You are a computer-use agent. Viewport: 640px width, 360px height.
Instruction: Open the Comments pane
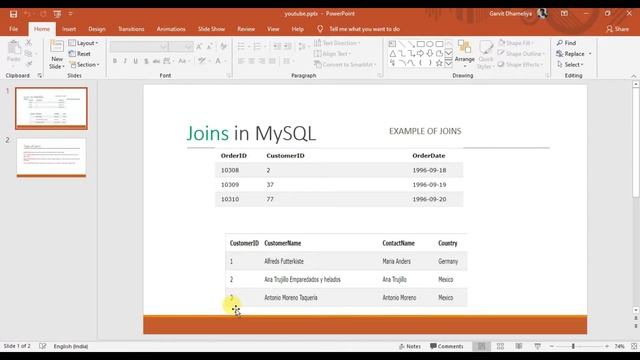[447, 346]
